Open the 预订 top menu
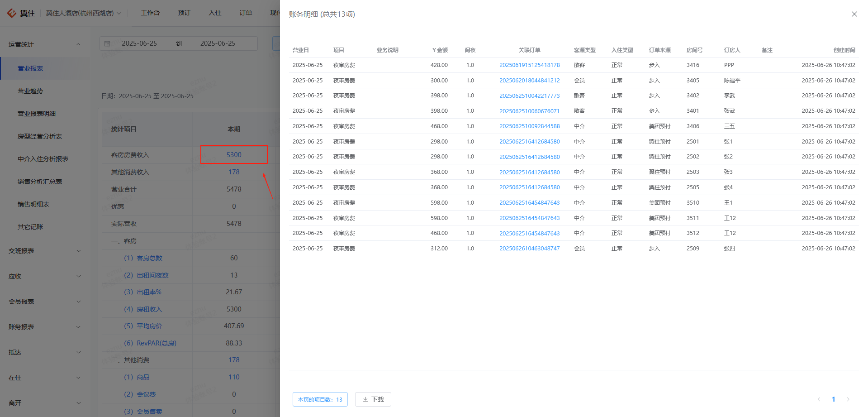The image size is (868, 417). click(184, 13)
